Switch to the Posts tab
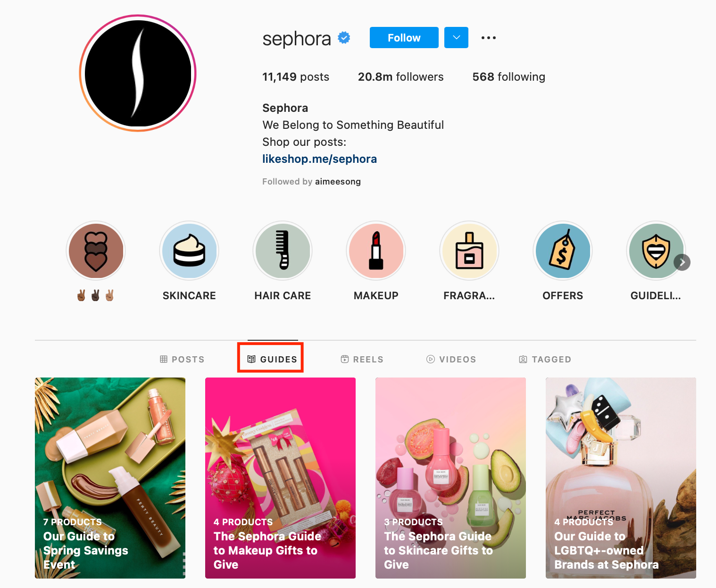 point(182,359)
